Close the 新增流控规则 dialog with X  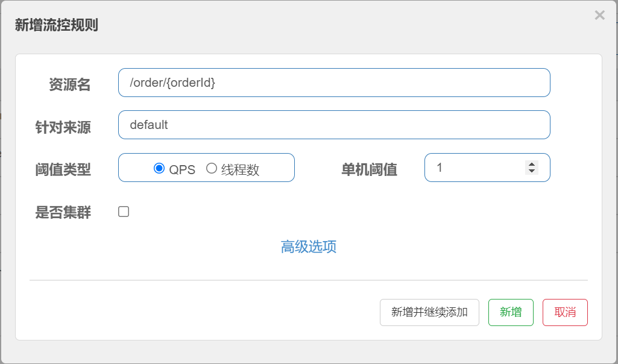[x=599, y=15]
